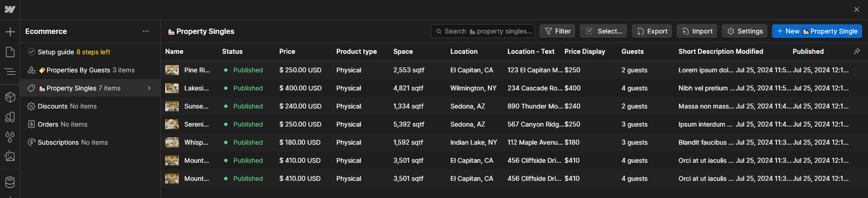Sort by Price Display column header
This screenshot has height=198, width=868.
coord(585,52)
